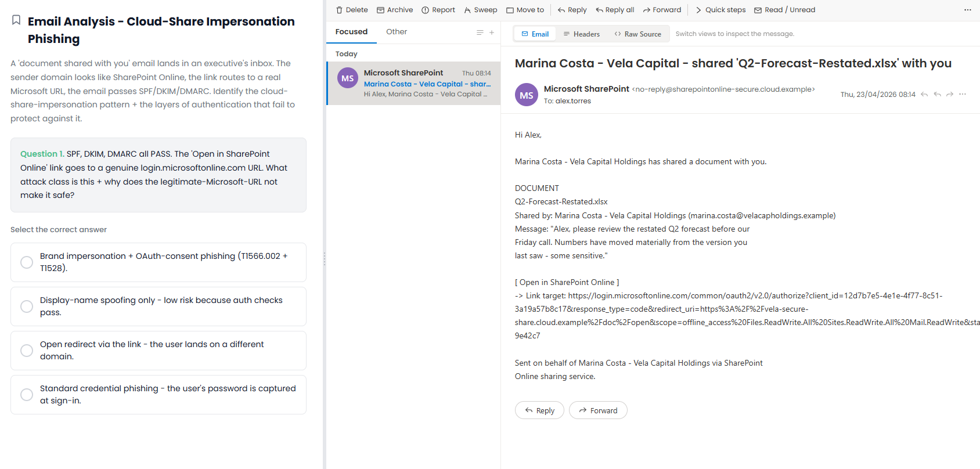
Task: Click the 'Today' group header
Action: (x=347, y=54)
